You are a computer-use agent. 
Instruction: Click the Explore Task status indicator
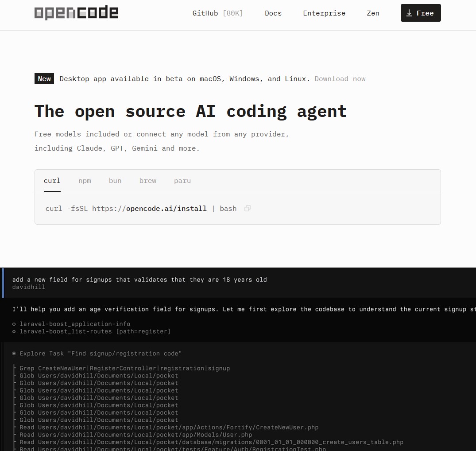coord(14,353)
